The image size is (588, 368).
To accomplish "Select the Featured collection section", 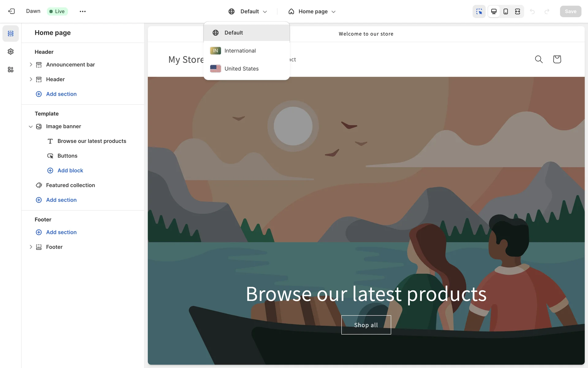I will pyautogui.click(x=70, y=185).
